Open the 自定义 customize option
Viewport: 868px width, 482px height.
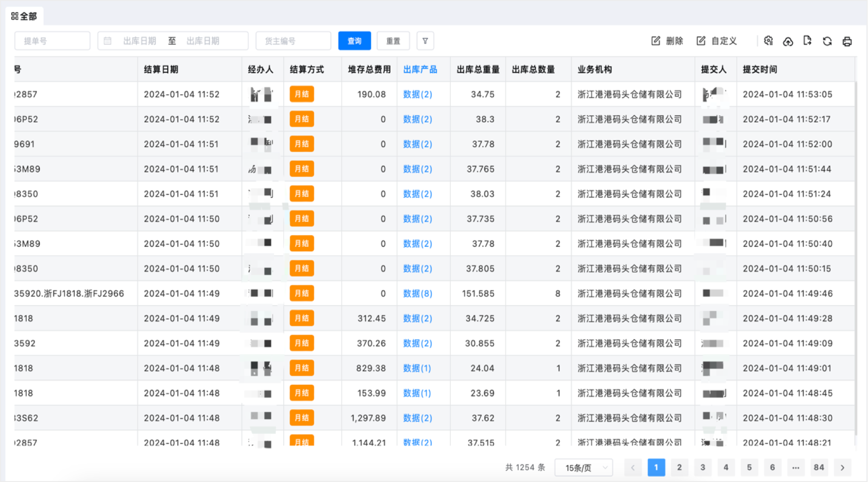click(x=717, y=41)
